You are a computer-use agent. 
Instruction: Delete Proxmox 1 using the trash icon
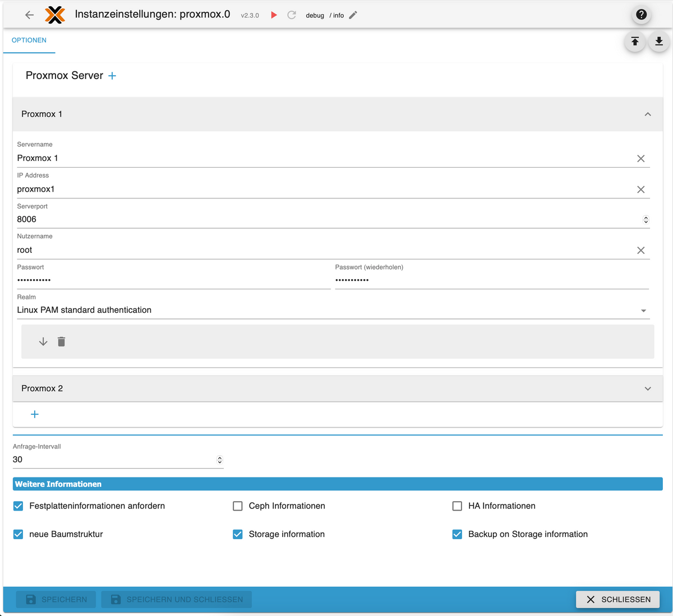62,342
